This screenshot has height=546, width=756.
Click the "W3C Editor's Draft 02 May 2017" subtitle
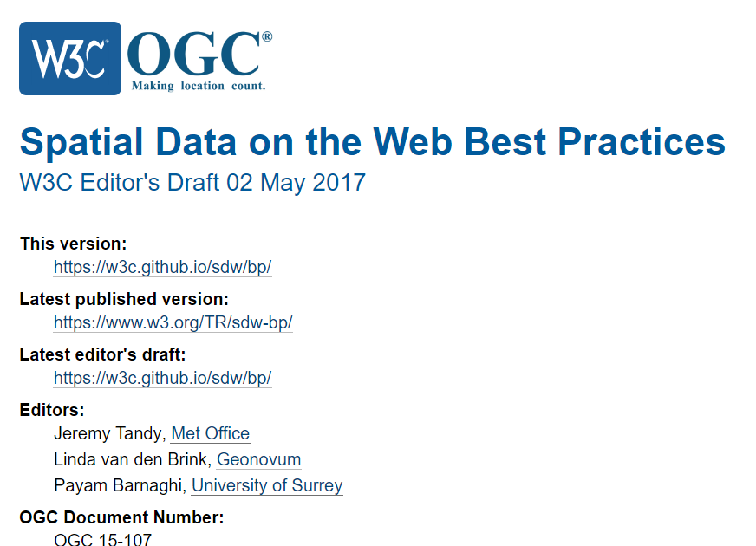click(192, 183)
